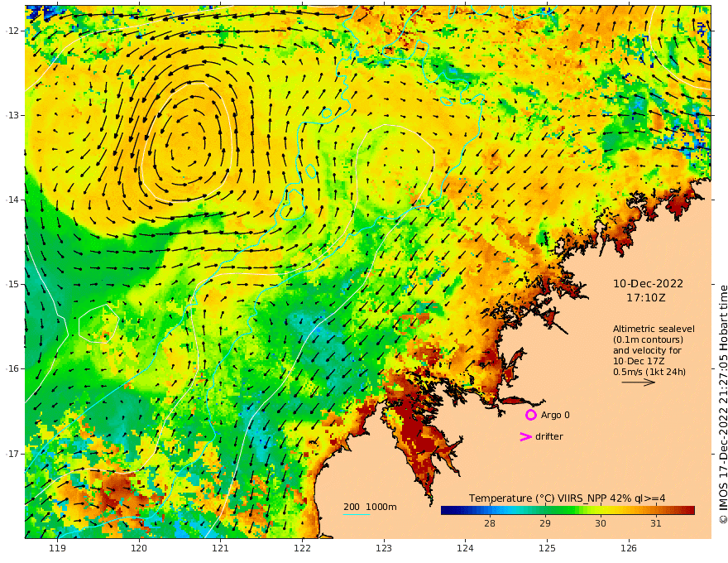Click latitude axis label '-15'

click(x=12, y=284)
